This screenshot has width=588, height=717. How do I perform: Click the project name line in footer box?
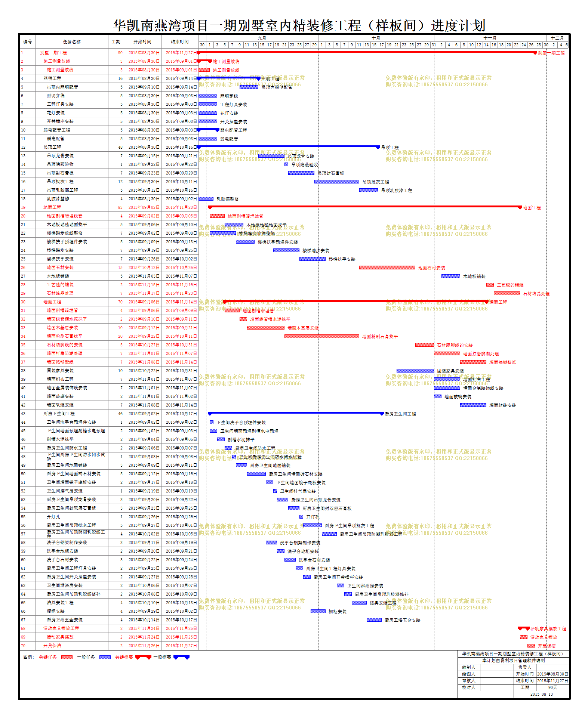[513, 654]
